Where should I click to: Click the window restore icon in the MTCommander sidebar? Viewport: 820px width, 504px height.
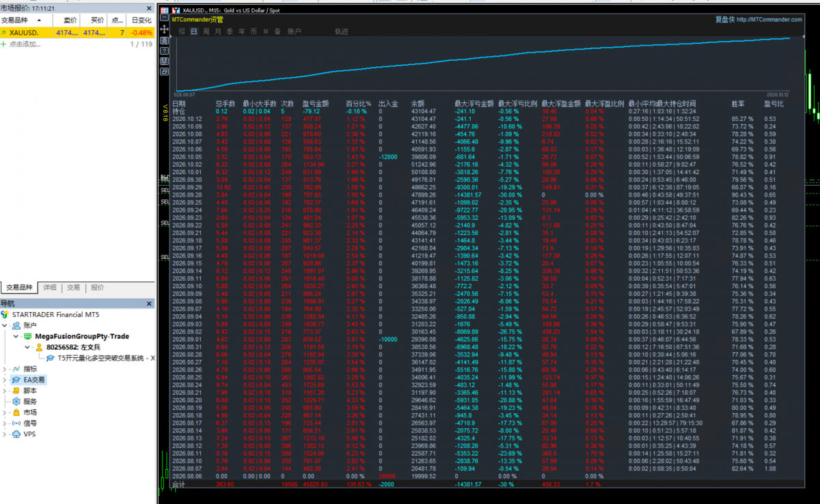(x=165, y=71)
